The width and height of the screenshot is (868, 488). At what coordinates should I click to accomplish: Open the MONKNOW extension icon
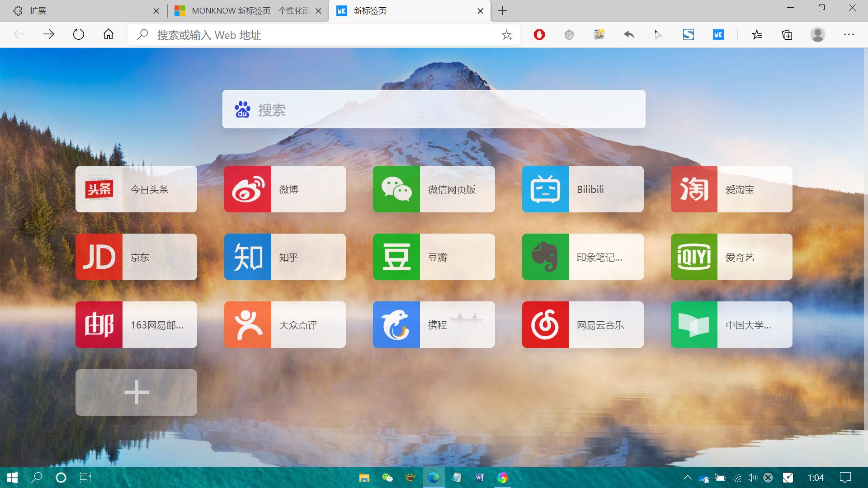[x=718, y=34]
